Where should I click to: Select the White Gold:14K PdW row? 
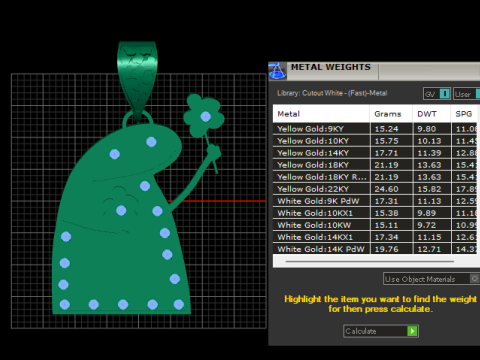pyautogui.click(x=375, y=249)
